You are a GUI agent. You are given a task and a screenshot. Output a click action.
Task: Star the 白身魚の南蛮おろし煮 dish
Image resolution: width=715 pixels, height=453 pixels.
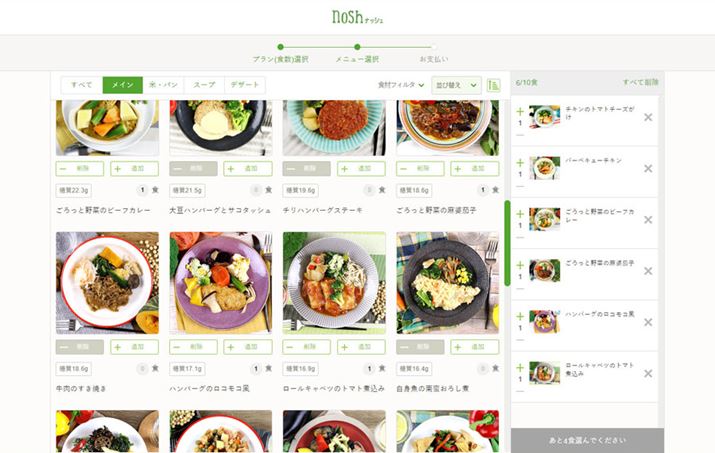496,368
